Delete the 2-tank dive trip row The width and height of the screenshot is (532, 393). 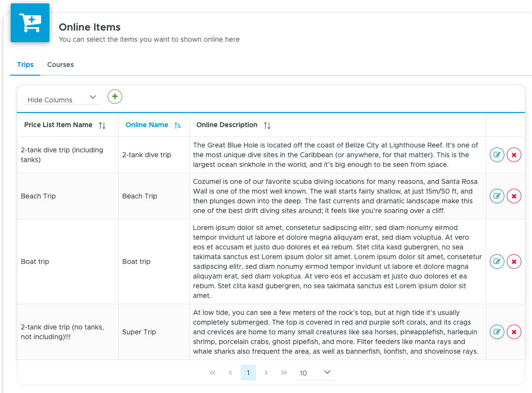(x=514, y=155)
